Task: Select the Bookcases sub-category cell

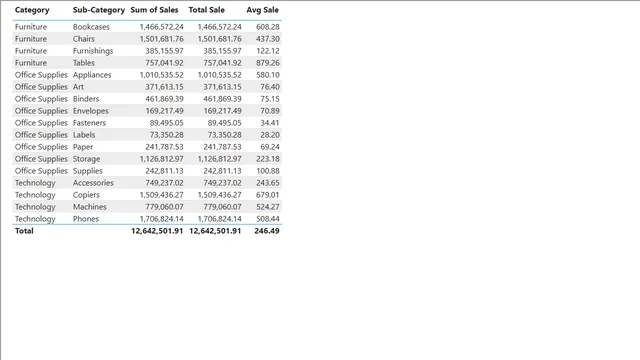Action: [x=91, y=27]
